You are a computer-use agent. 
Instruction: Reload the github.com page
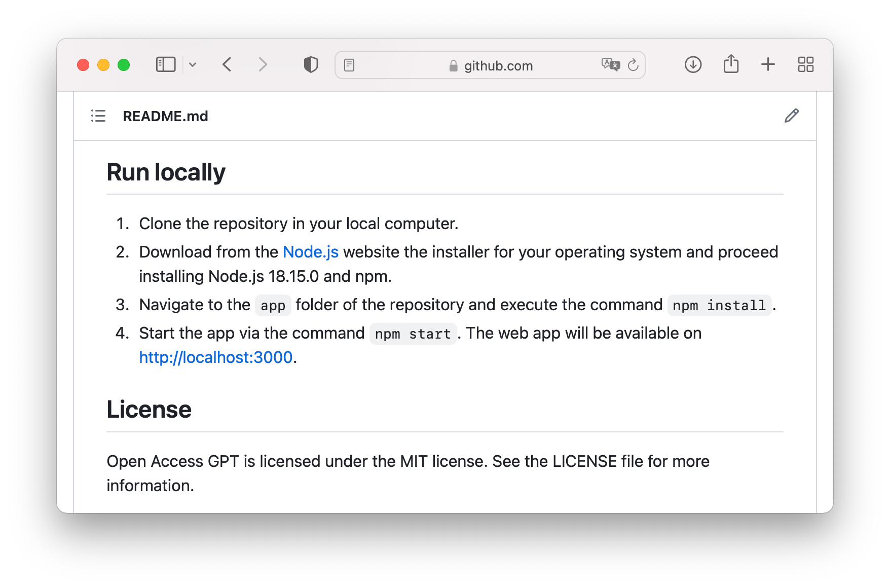[x=633, y=65]
